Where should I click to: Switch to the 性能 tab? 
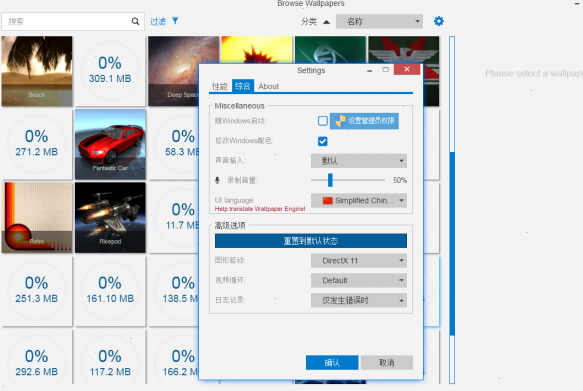(219, 86)
